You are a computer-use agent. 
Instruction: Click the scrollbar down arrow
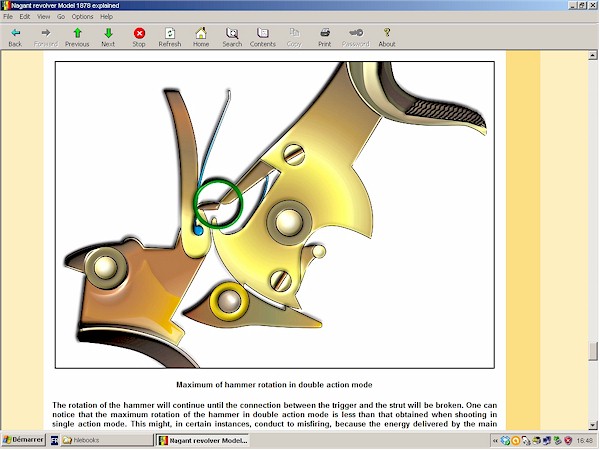click(x=593, y=425)
